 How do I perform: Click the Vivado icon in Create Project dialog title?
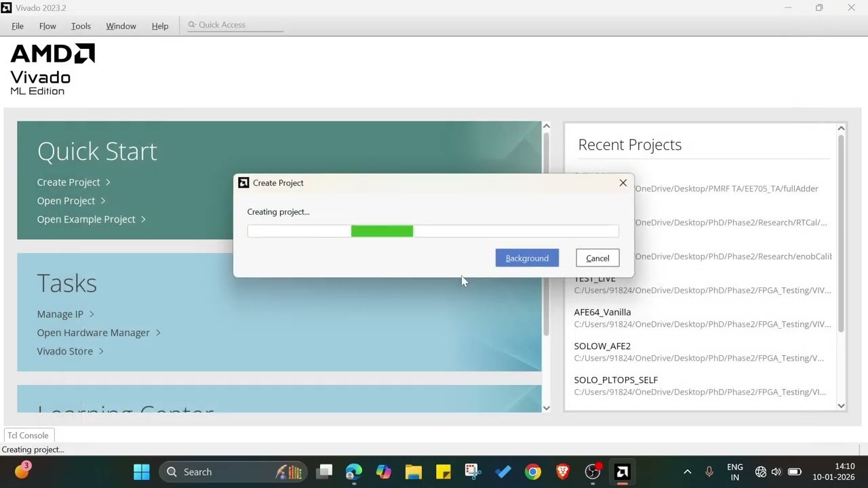tap(243, 183)
